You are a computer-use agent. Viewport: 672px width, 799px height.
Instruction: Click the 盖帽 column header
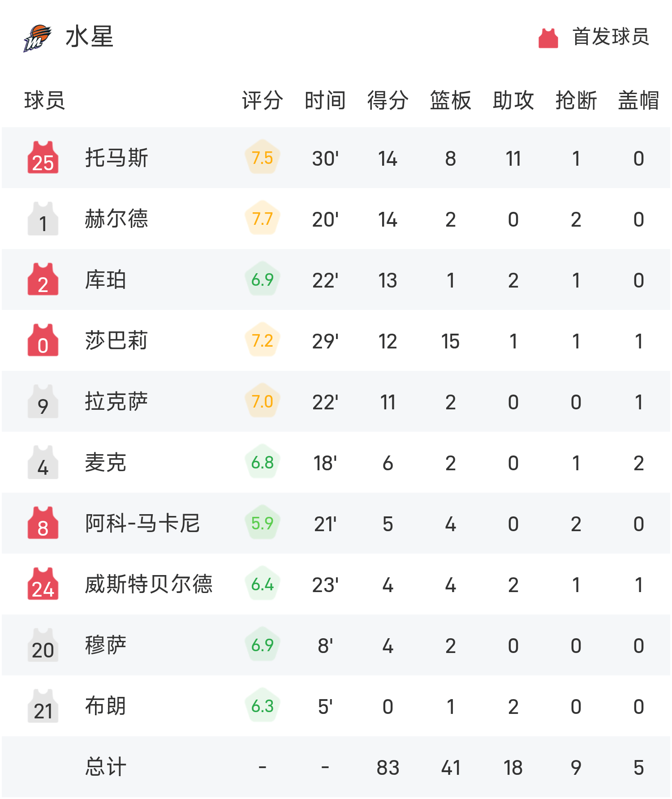click(x=639, y=100)
